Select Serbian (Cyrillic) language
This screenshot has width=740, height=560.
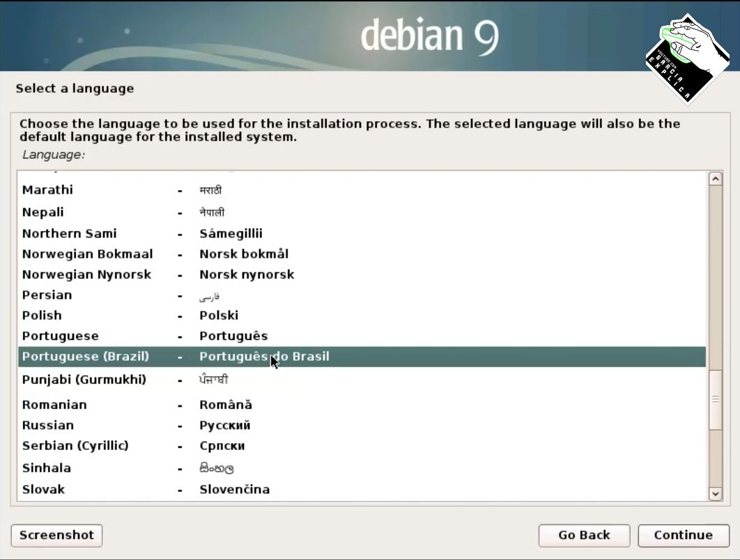[362, 446]
